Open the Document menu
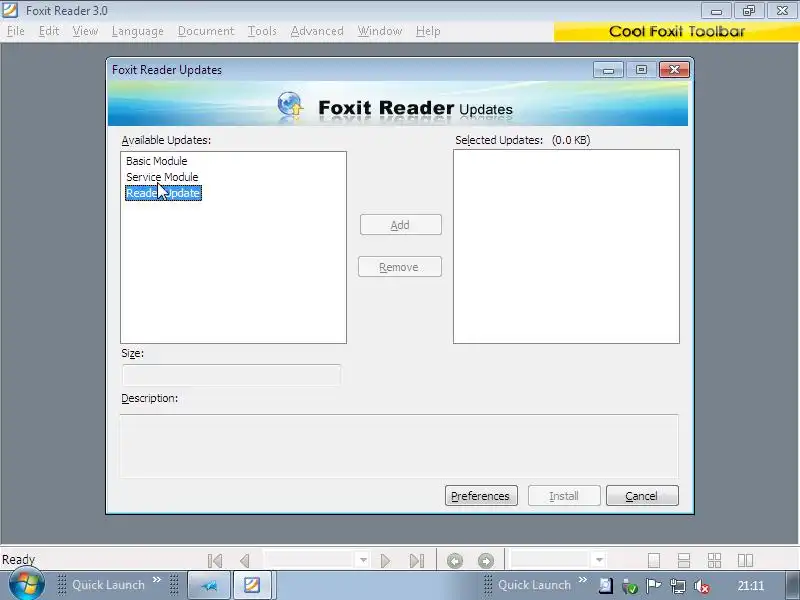 206,31
